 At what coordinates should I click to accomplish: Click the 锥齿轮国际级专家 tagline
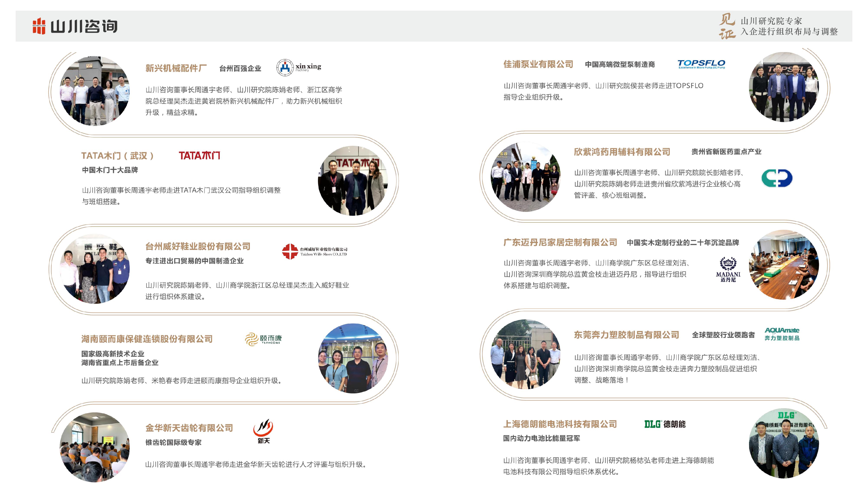(173, 442)
